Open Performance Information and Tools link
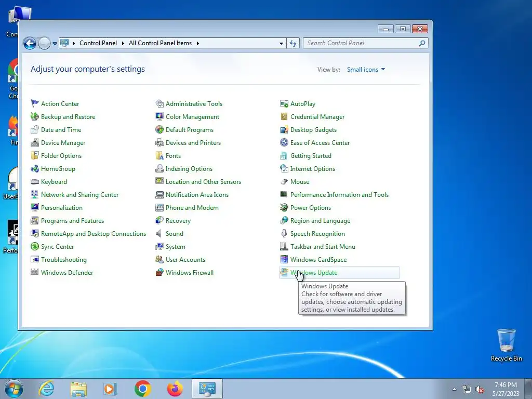Viewport: 532px width, 399px height. [339, 195]
